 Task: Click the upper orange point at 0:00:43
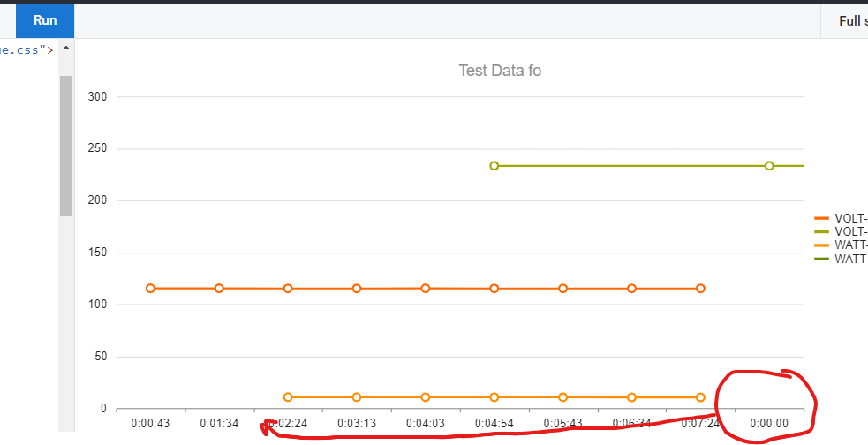tap(150, 289)
